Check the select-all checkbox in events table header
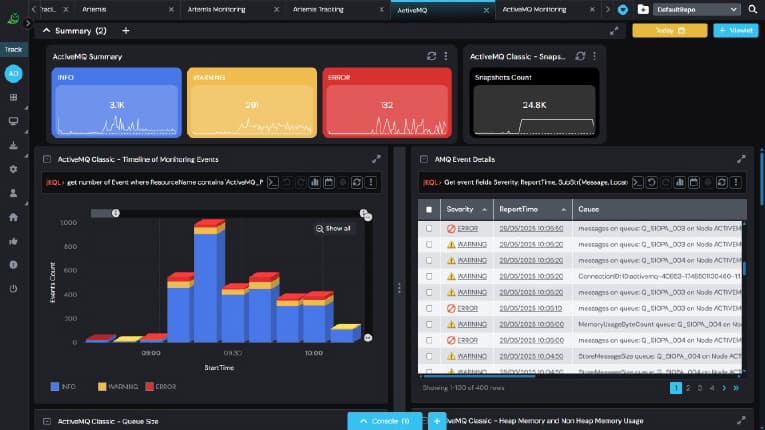765x430 pixels. (430, 209)
